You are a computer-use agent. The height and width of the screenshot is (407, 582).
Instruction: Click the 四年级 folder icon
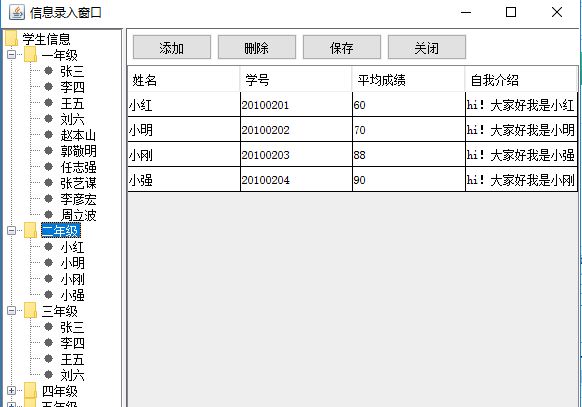coord(30,391)
